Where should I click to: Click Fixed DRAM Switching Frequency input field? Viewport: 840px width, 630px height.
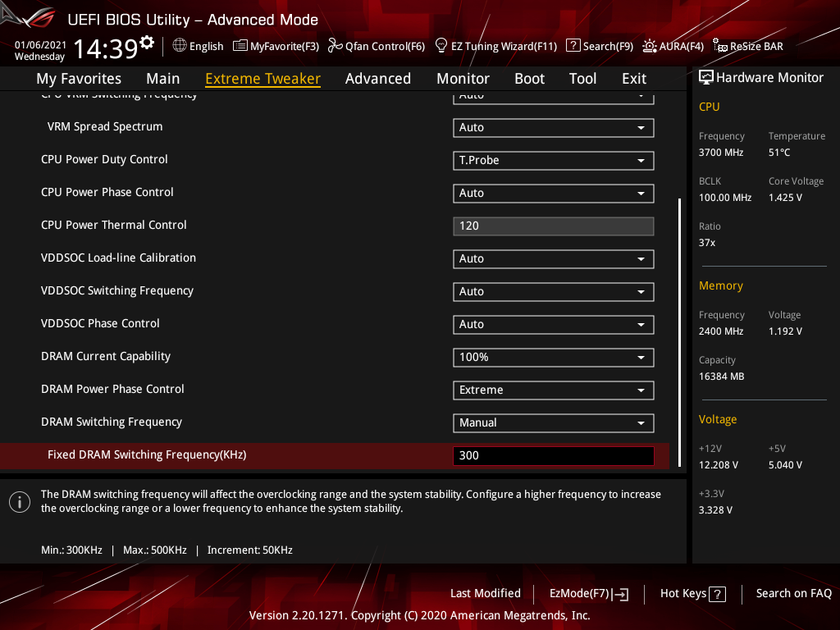pos(554,455)
